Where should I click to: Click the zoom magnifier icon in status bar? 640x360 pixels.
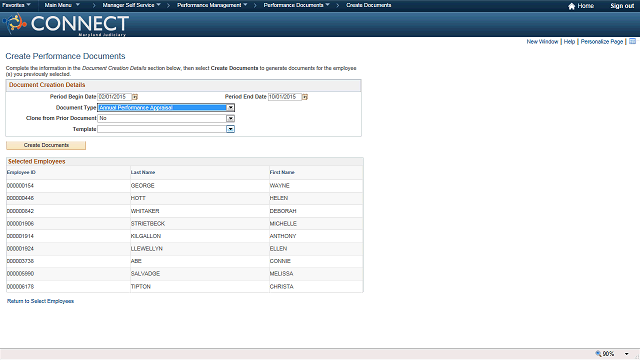pos(598,354)
